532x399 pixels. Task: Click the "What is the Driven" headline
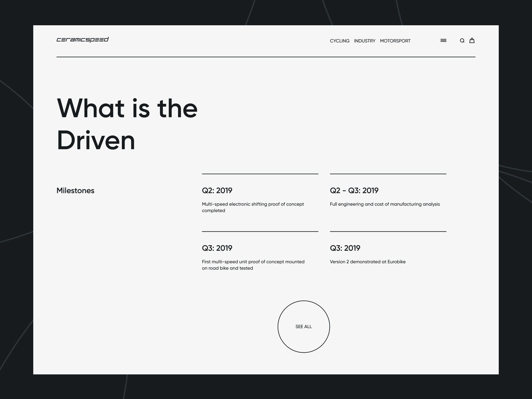coord(127,124)
